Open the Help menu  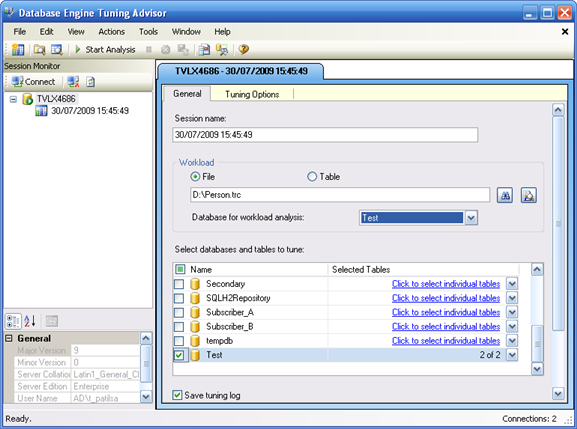(x=222, y=32)
